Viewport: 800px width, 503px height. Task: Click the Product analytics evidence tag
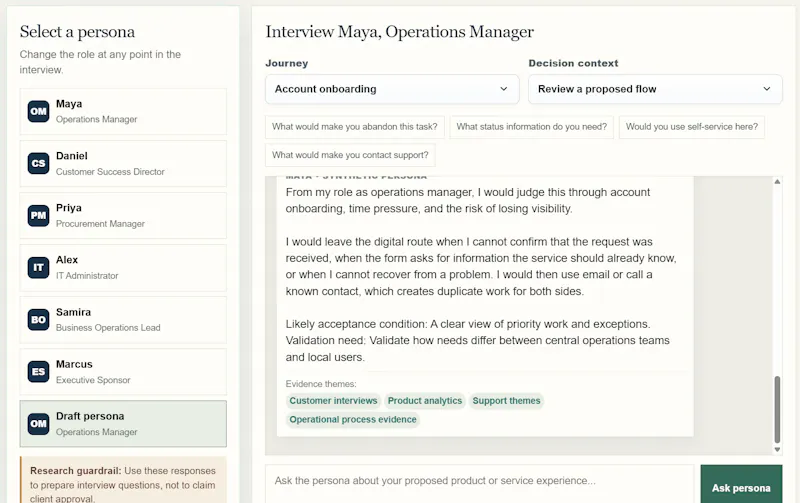(424, 400)
